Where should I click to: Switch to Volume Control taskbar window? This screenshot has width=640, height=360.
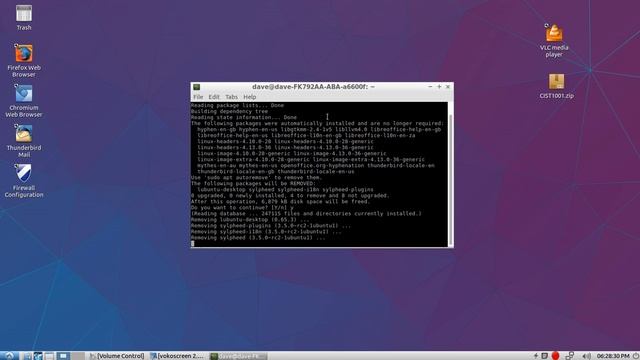(x=117, y=356)
